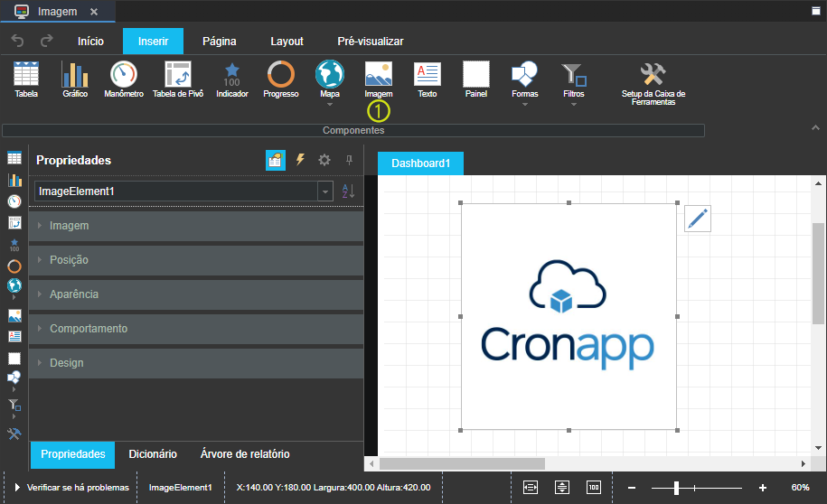The height and width of the screenshot is (504, 827).
Task: Select text tool in left sidebar
Action: 14,336
